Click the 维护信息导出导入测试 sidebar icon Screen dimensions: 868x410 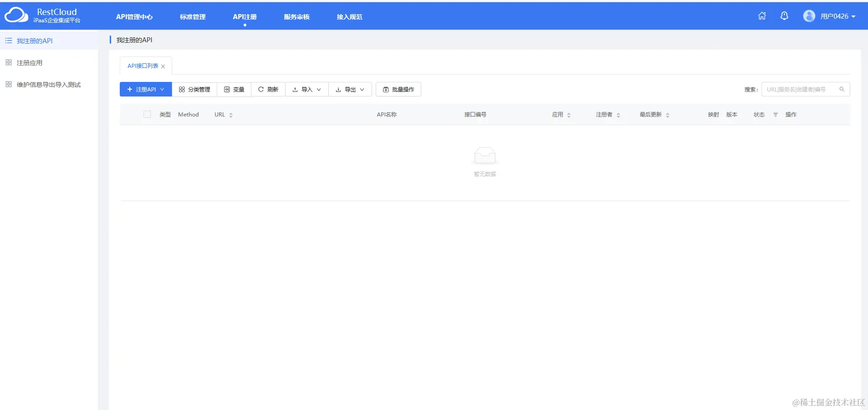pos(9,84)
